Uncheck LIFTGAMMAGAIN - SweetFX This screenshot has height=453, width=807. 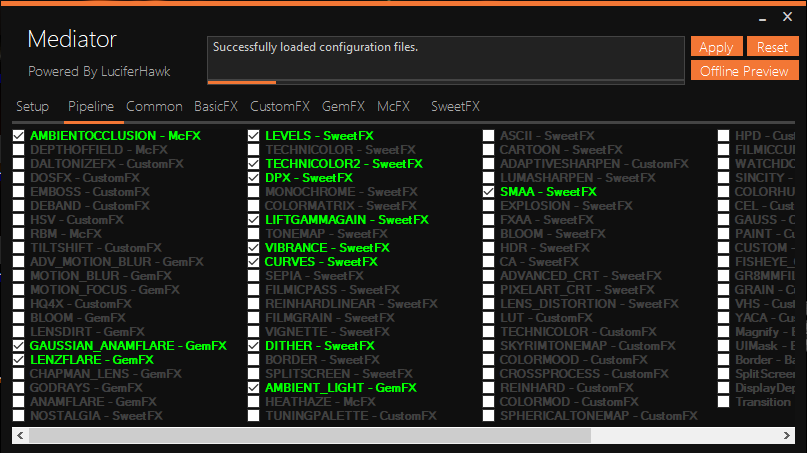point(253,219)
